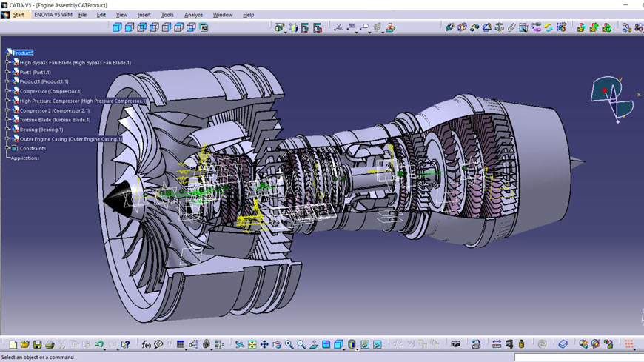
Task: Activate the Pan tool
Action: [x=264, y=345]
